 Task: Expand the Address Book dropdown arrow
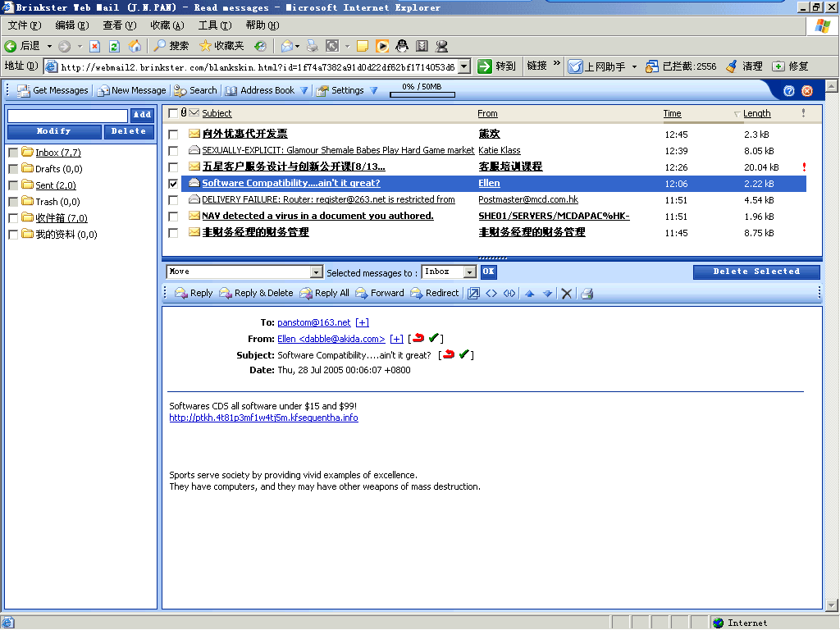[304, 90]
